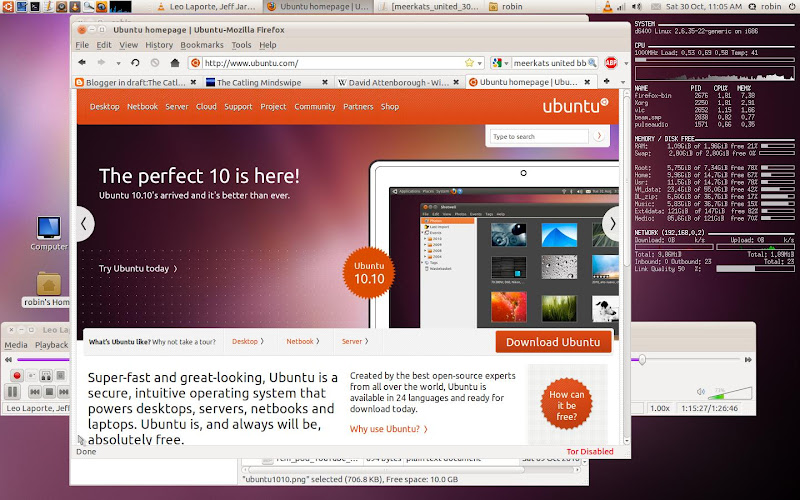Open the Desktop link in Ubuntu site navigation
Screen dimensions: 800x500
tap(105, 107)
